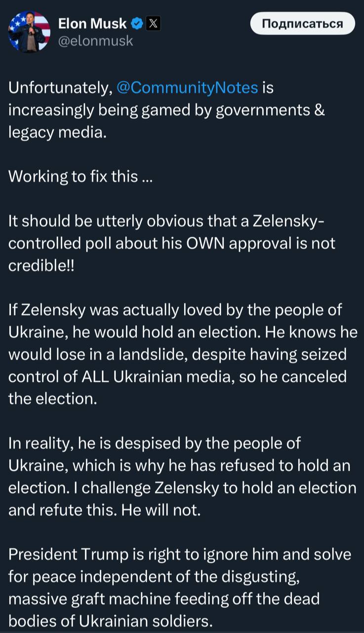This screenshot has width=364, height=633.
Task: Click the blue verified checkmark badge
Action: point(137,23)
